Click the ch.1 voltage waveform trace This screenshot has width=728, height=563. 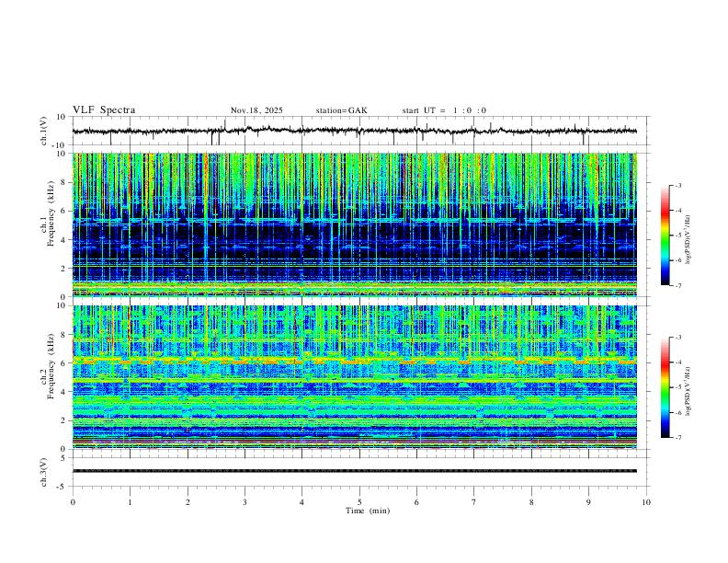click(355, 131)
